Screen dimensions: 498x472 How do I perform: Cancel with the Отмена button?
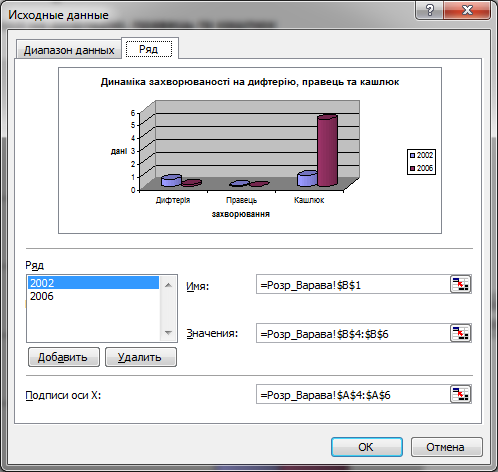[446, 447]
